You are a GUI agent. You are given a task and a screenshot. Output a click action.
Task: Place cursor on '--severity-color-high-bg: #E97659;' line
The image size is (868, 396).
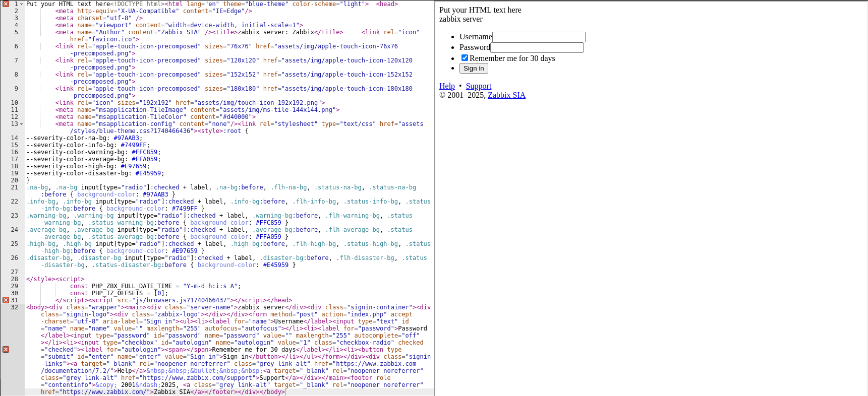coord(88,166)
